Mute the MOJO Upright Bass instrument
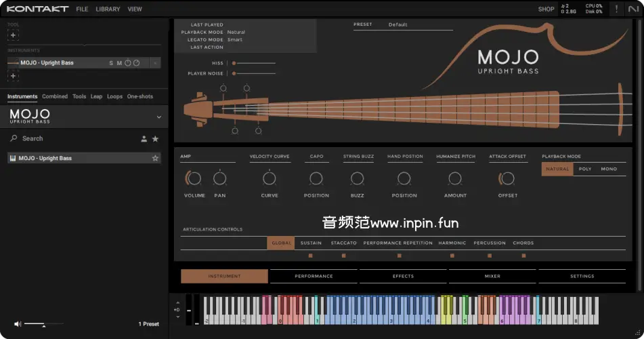 pos(119,63)
